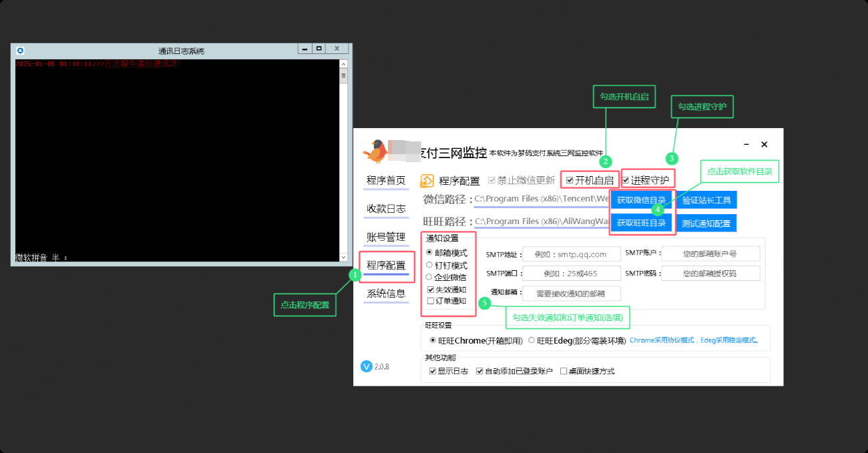Maximize the 通讯日志系统 log window

click(319, 49)
